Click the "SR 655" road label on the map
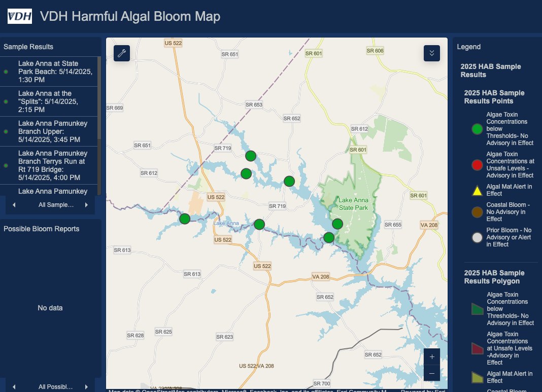542x392 pixels. pos(393,225)
